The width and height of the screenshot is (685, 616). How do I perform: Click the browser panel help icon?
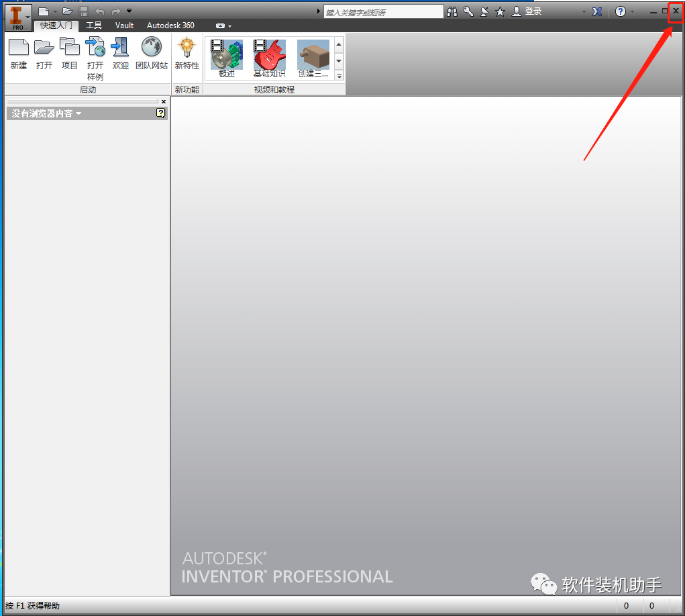tap(161, 113)
